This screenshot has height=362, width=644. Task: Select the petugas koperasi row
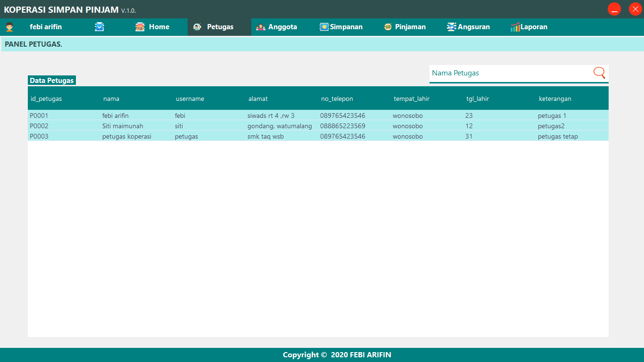coord(189,136)
